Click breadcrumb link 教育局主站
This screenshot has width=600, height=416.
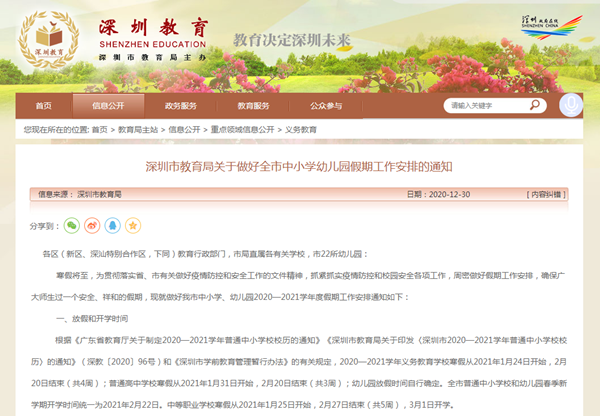coord(140,129)
